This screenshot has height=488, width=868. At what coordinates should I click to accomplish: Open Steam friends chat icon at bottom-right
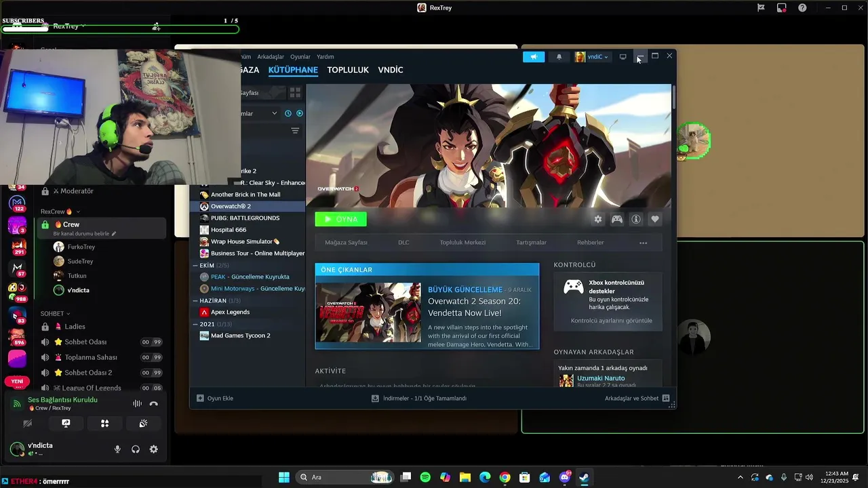click(666, 399)
